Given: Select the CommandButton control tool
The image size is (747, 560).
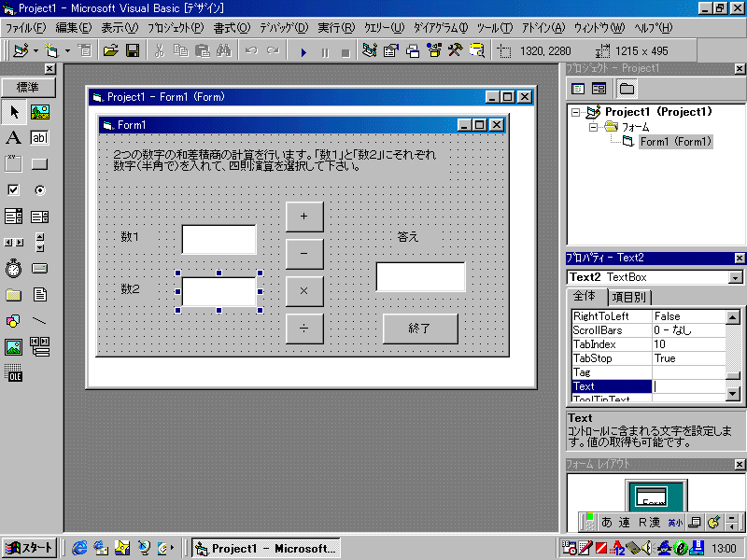Looking at the screenshot, I should point(40,164).
